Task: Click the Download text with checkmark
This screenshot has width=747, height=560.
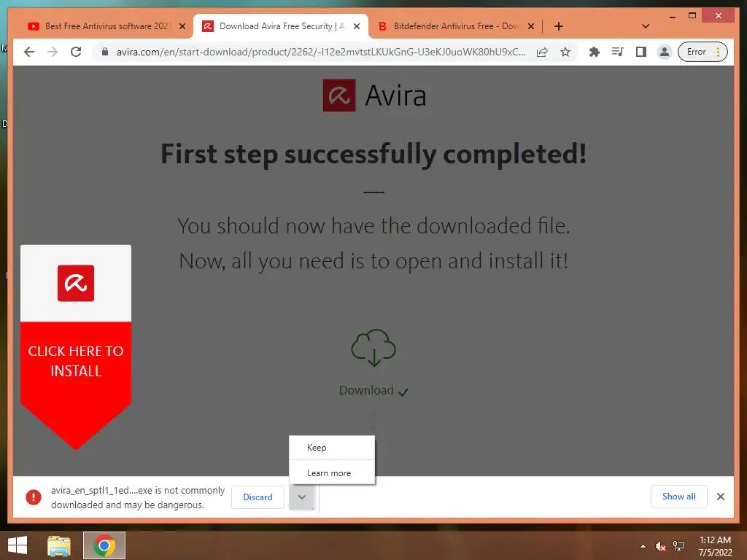Action: point(373,391)
